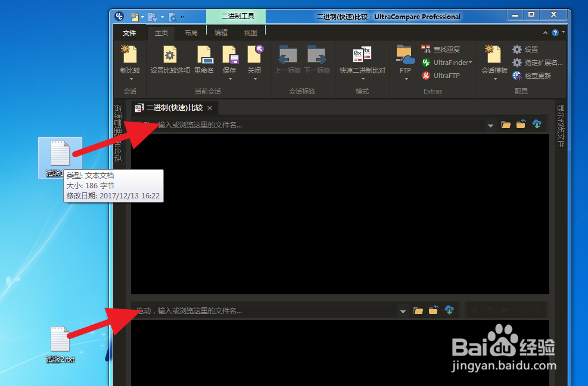Expand the quick access toolbar overflow chevrons

[x=183, y=17]
